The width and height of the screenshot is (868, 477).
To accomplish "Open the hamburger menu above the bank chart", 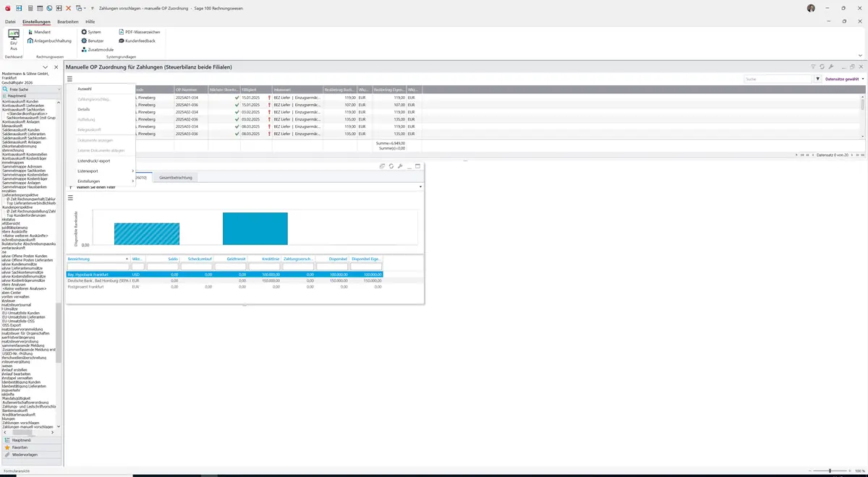I will pyautogui.click(x=70, y=197).
